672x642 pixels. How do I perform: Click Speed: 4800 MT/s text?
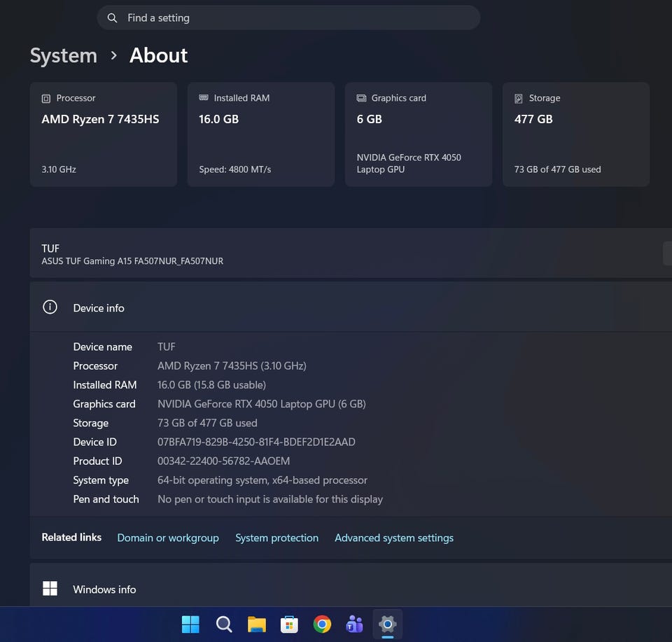[x=235, y=169]
